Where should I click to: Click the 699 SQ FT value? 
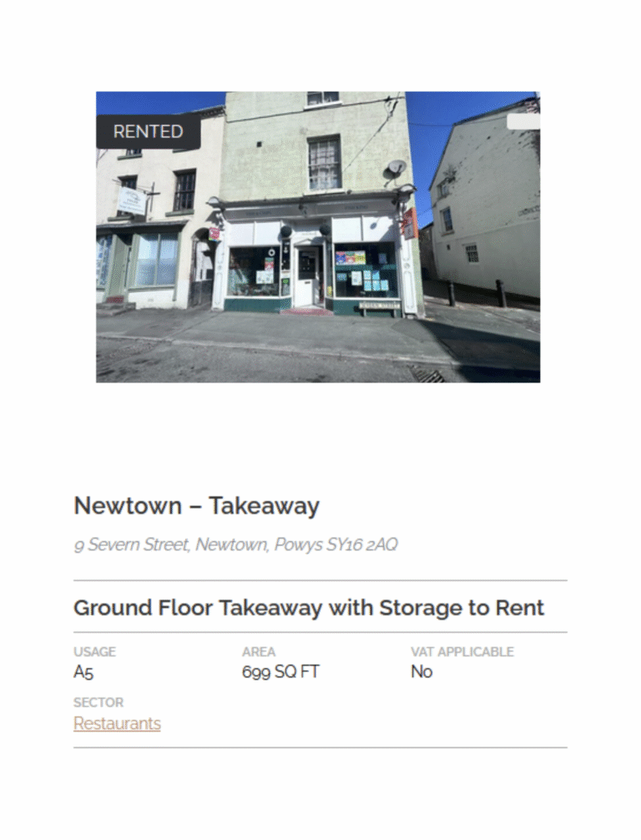[x=280, y=672]
